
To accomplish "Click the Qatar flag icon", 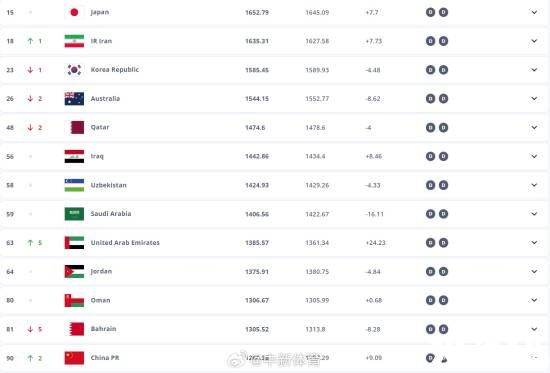I will (74, 127).
